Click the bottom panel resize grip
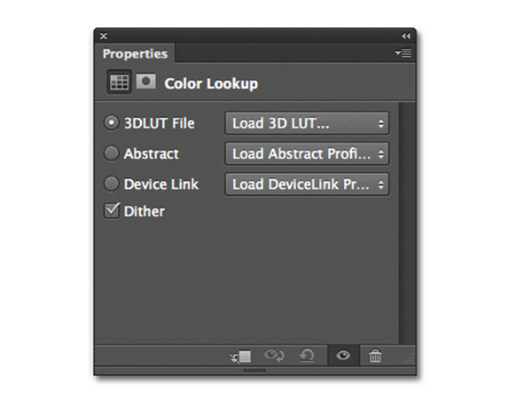Screen dimensions: 532x399 pyautogui.click(x=254, y=370)
